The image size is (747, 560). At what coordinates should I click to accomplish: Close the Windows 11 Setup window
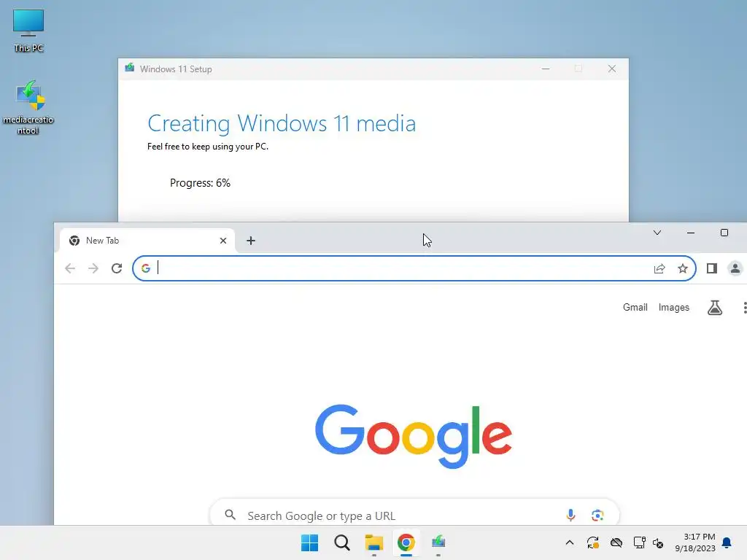point(612,69)
